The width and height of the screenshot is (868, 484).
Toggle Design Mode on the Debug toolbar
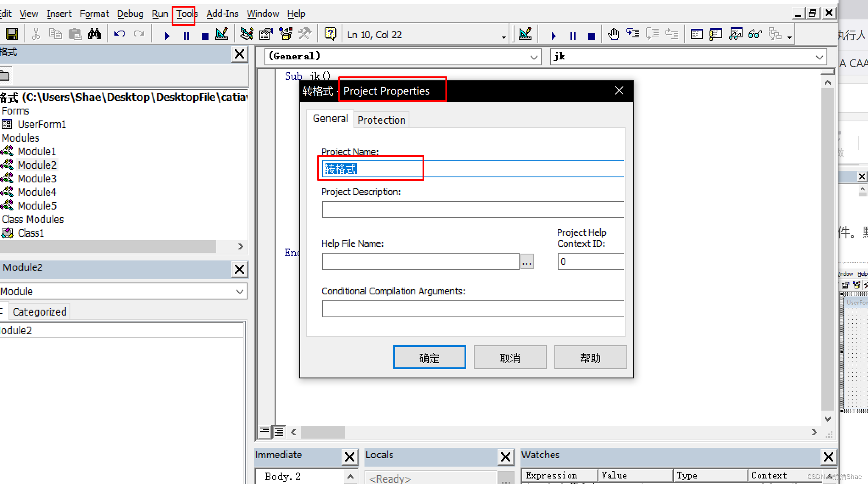526,34
